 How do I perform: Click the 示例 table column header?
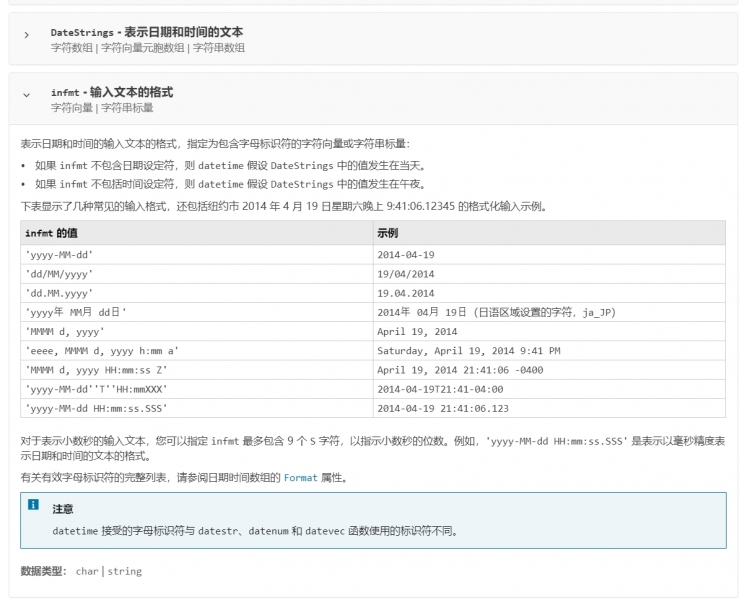pyautogui.click(x=387, y=234)
